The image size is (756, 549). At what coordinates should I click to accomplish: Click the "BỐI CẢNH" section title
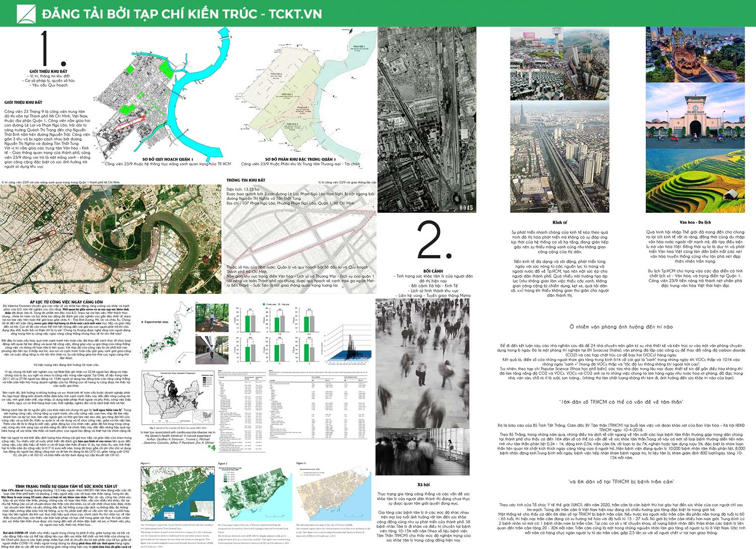pos(433,271)
